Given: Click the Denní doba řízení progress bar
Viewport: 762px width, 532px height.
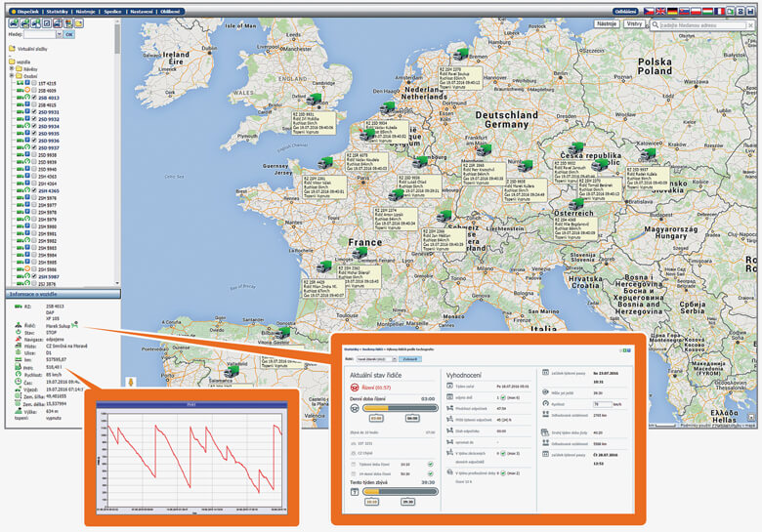Looking at the screenshot, I should 401,408.
